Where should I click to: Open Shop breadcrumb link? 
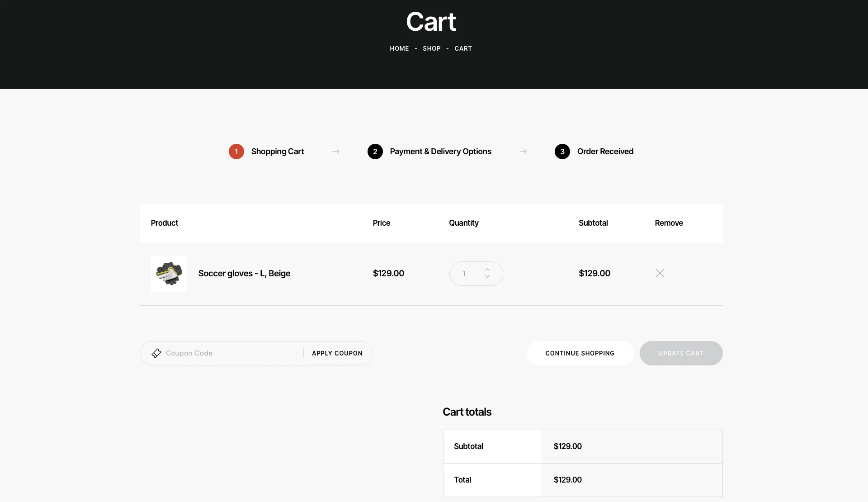(431, 48)
